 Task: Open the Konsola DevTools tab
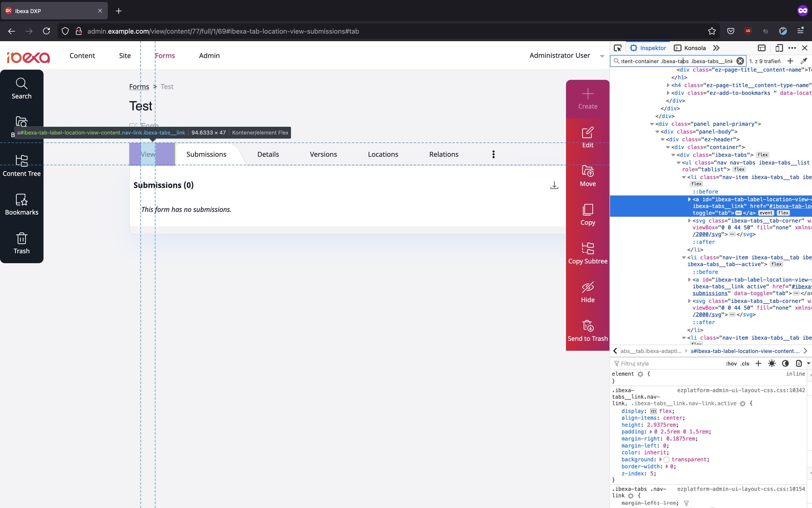tap(690, 48)
